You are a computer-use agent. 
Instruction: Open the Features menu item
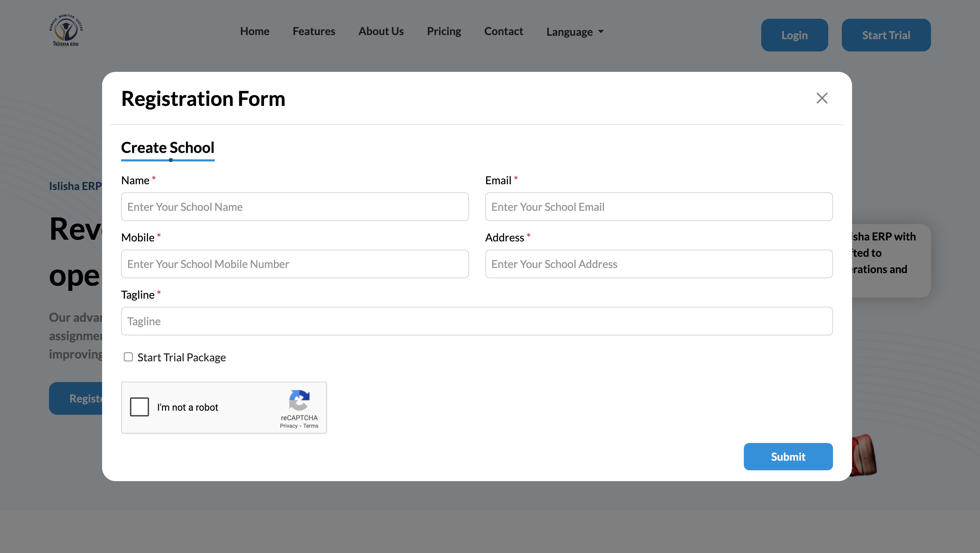click(314, 31)
